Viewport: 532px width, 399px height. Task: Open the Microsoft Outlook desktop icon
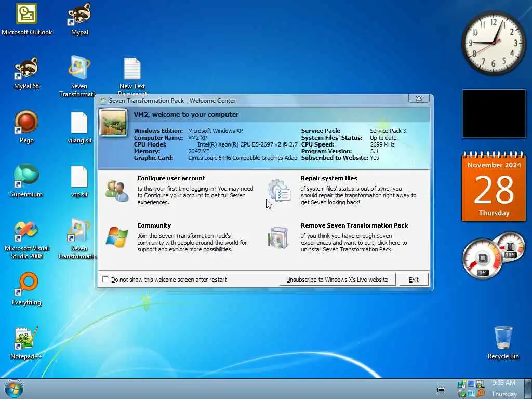click(27, 19)
